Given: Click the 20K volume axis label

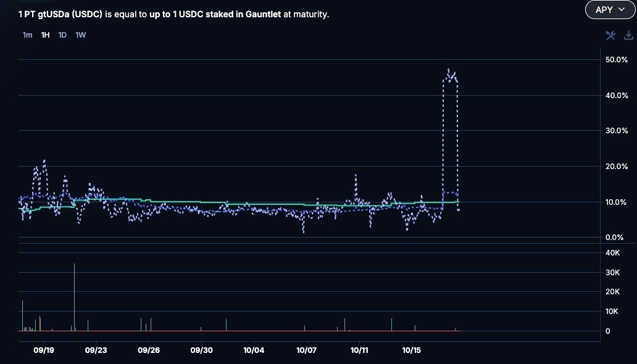Looking at the screenshot, I should (x=612, y=292).
